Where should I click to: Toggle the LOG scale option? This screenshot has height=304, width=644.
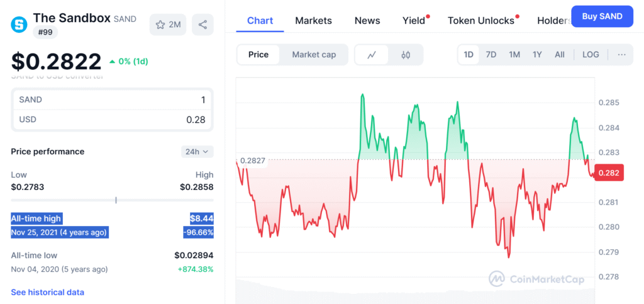(591, 55)
